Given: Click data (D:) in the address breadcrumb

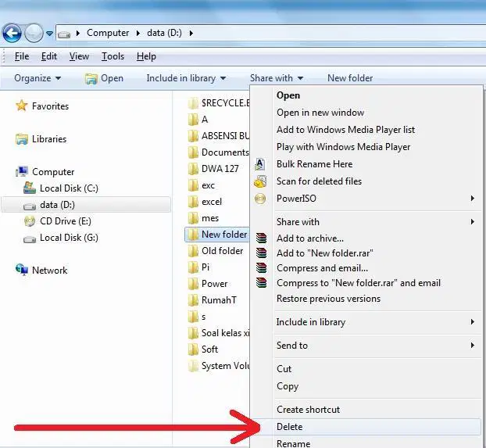Looking at the screenshot, I should tap(164, 33).
